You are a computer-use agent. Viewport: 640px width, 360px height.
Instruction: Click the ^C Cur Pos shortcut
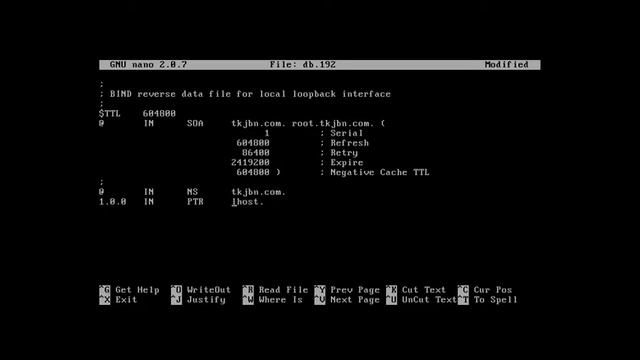[x=485, y=290]
